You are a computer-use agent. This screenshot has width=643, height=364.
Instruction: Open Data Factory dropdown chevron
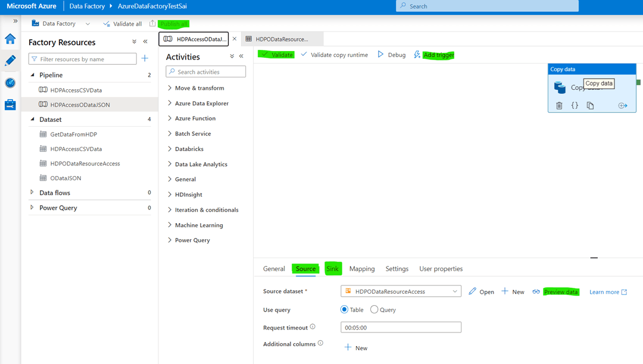88,24
